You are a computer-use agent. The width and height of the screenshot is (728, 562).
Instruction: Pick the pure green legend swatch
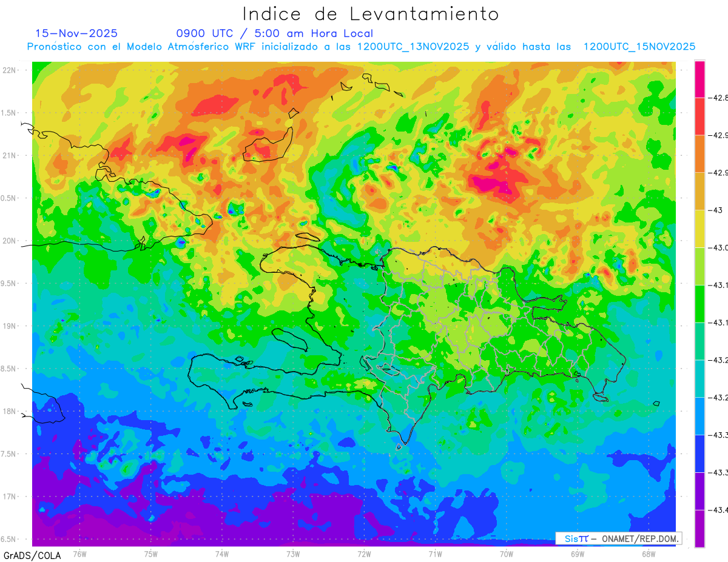(x=699, y=304)
